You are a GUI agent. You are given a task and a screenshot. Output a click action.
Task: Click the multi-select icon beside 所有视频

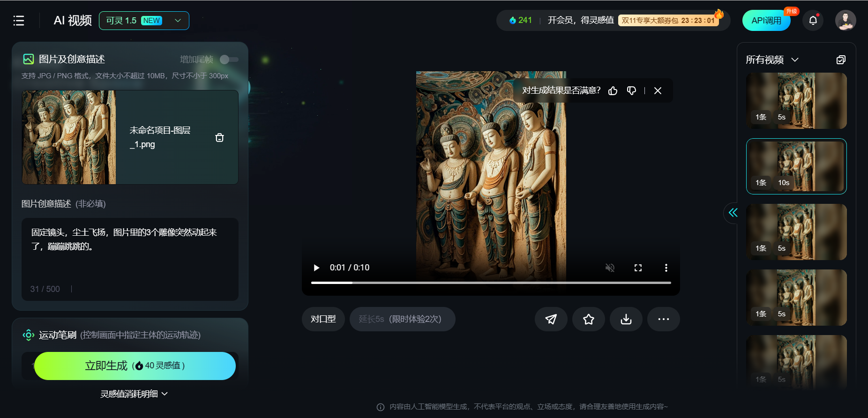coord(841,60)
